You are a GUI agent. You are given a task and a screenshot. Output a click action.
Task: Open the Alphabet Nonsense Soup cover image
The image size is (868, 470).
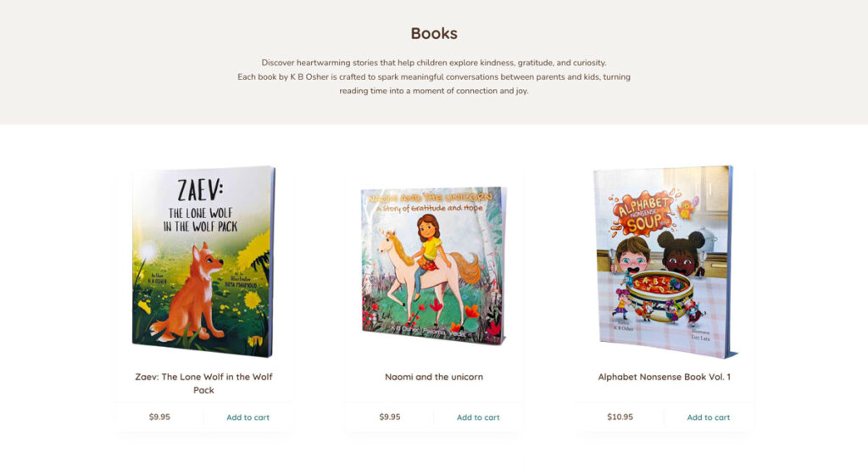665,261
